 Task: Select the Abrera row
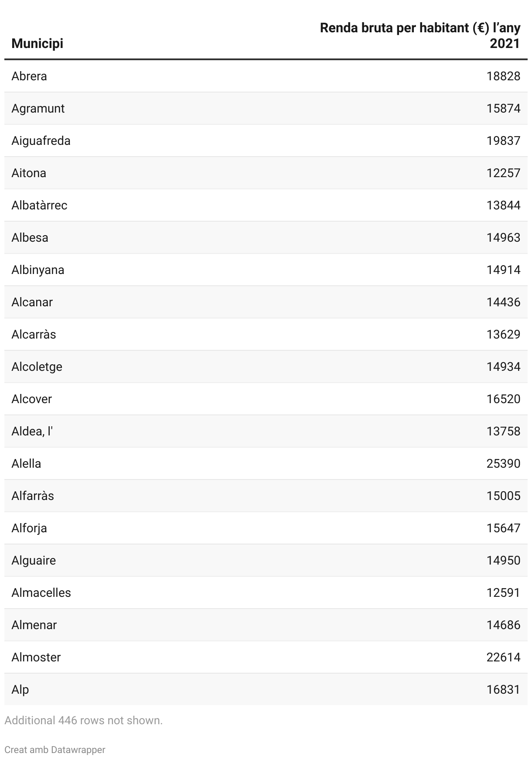point(266,76)
